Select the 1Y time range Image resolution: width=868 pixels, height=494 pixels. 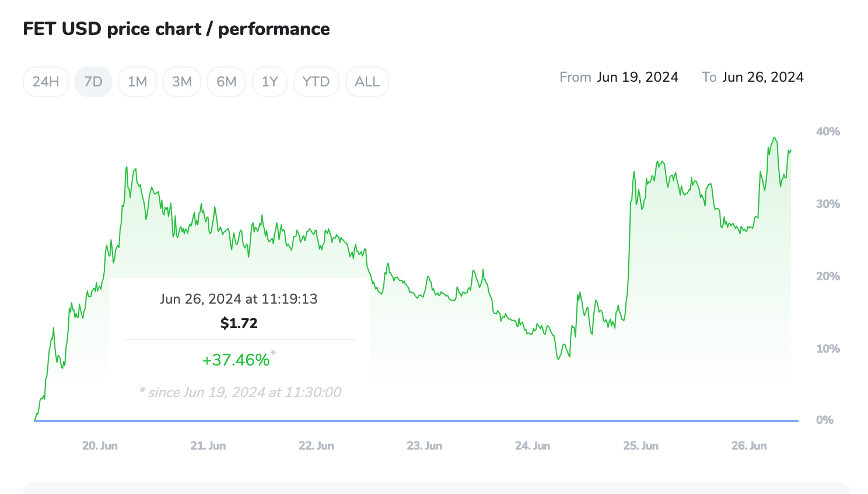tap(269, 82)
